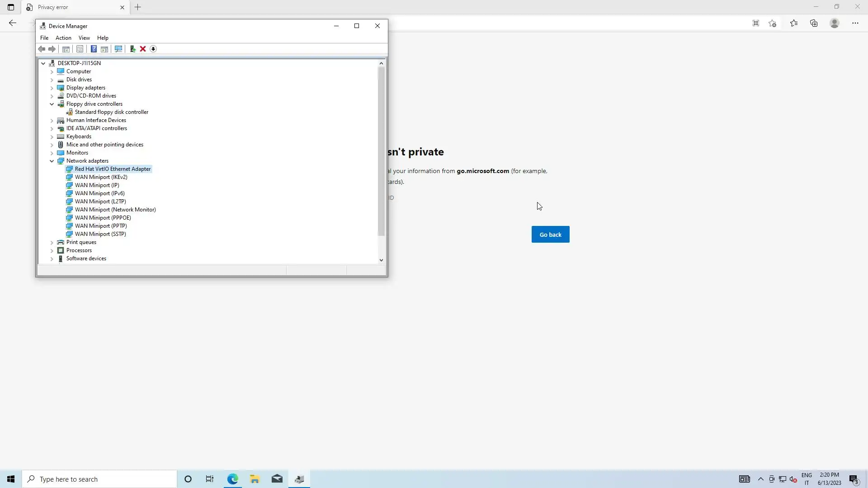
Task: Select WAN Miniport (PPTP) device
Action: click(100, 226)
